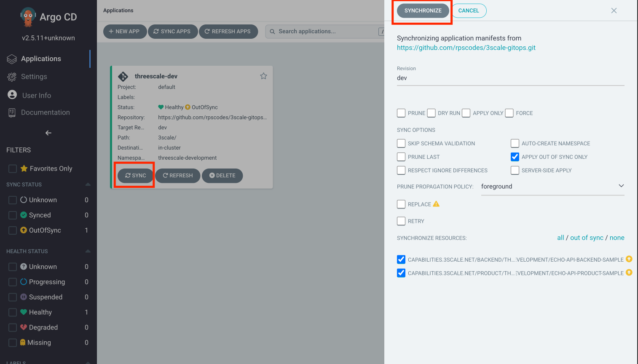This screenshot has height=364, width=638.
Task: Click the green Healthy heart icon on the card
Action: point(161,107)
